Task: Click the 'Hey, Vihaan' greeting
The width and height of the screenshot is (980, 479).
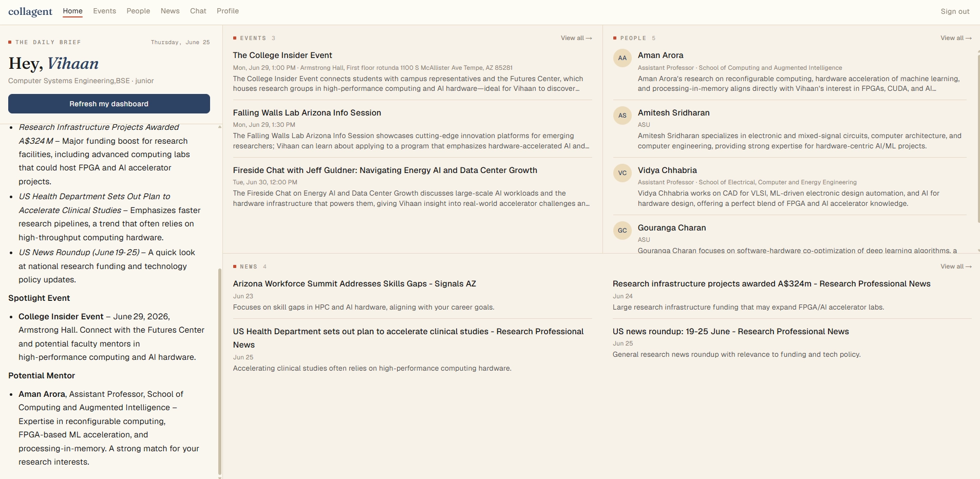Action: point(53,63)
